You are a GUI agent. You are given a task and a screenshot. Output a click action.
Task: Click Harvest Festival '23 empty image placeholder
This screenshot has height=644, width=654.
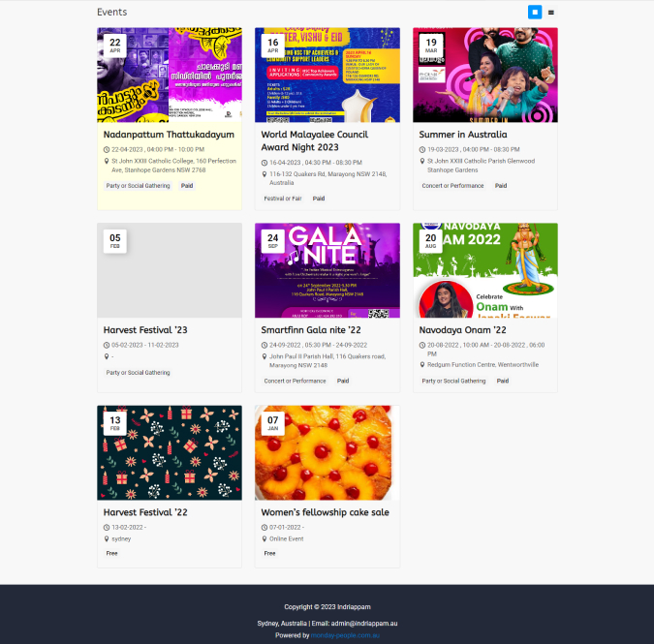pos(170,270)
